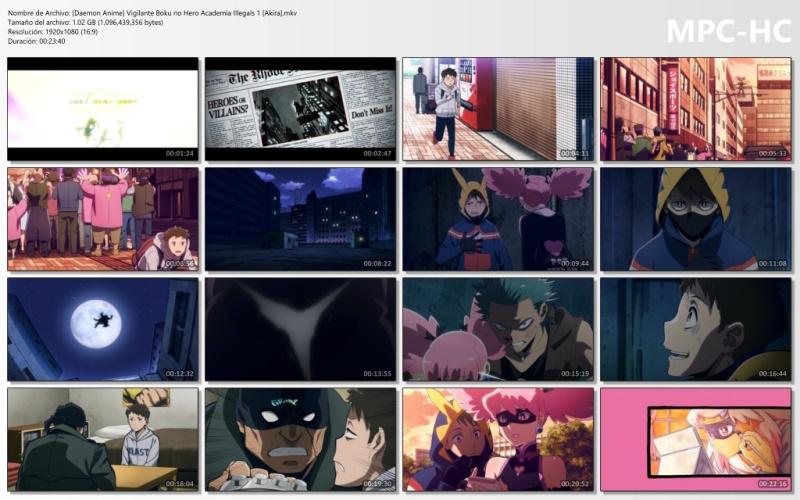Screen dimensions: 800x500
Task: Select the masked man thumbnail at 00:19:30
Action: [301, 439]
